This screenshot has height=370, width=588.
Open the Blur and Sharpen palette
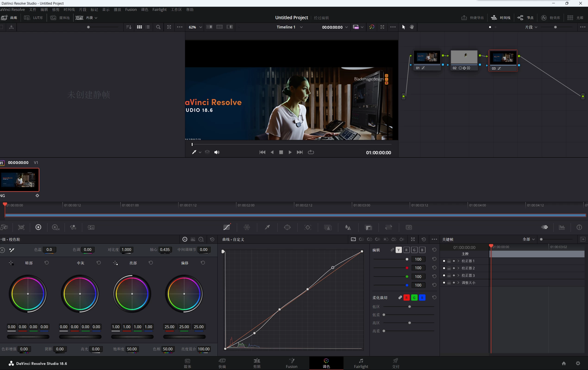coord(348,227)
